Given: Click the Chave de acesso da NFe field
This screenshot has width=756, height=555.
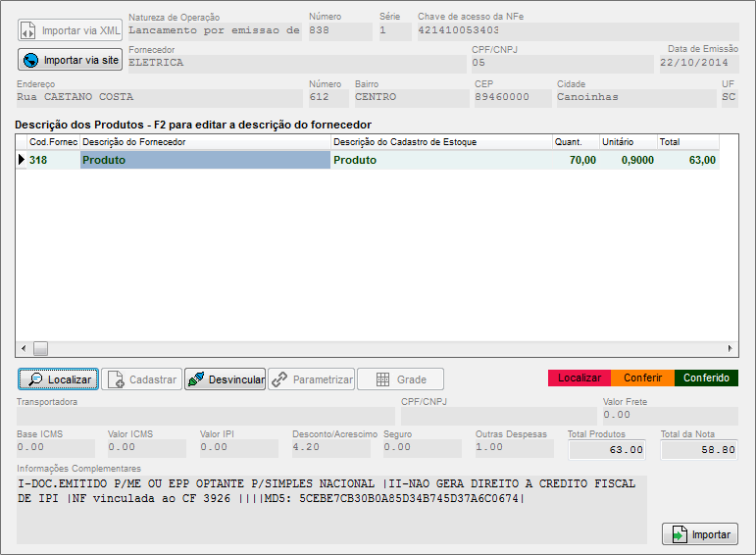Looking at the screenshot, I should [579, 30].
